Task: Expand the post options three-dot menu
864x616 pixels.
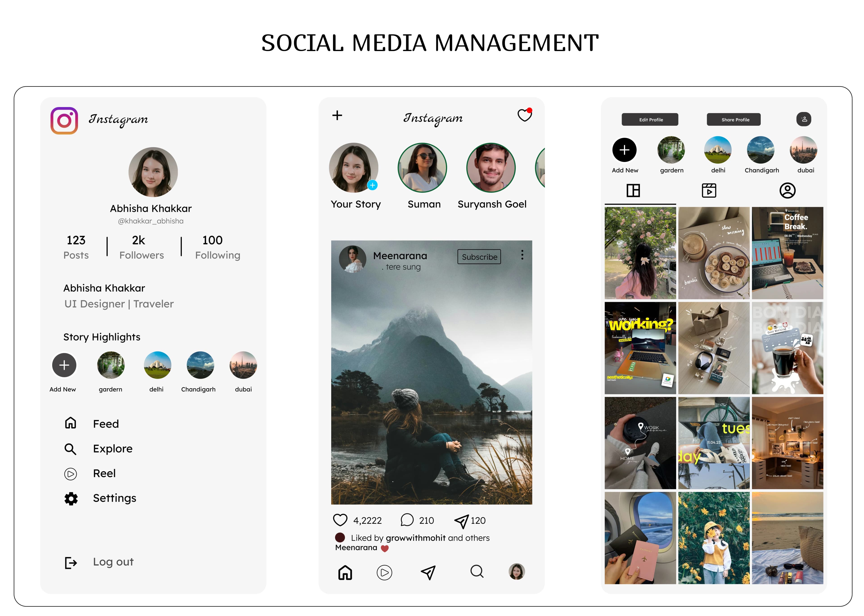Action: [522, 255]
